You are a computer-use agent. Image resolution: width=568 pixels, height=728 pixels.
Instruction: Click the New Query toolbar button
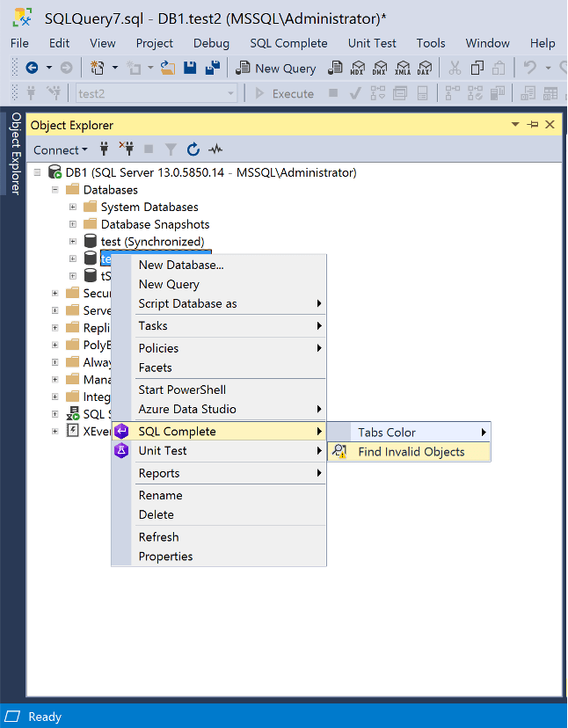click(x=276, y=69)
